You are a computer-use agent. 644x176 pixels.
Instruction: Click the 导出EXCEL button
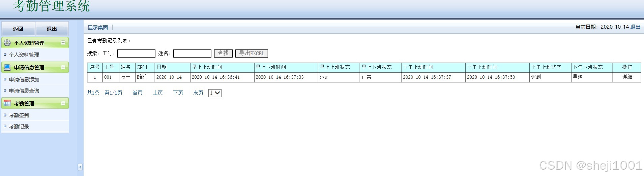(x=252, y=53)
